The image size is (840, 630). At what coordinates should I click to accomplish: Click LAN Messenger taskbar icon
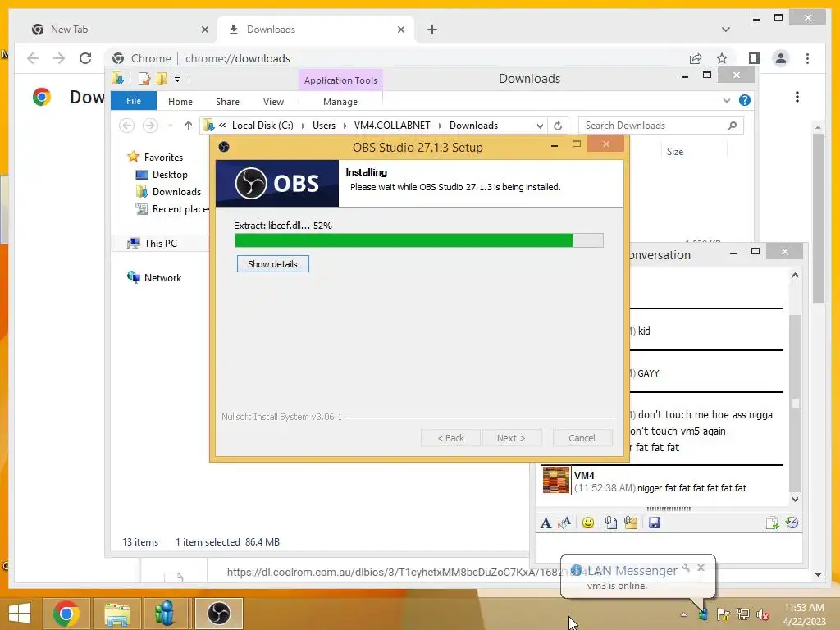tap(164, 614)
